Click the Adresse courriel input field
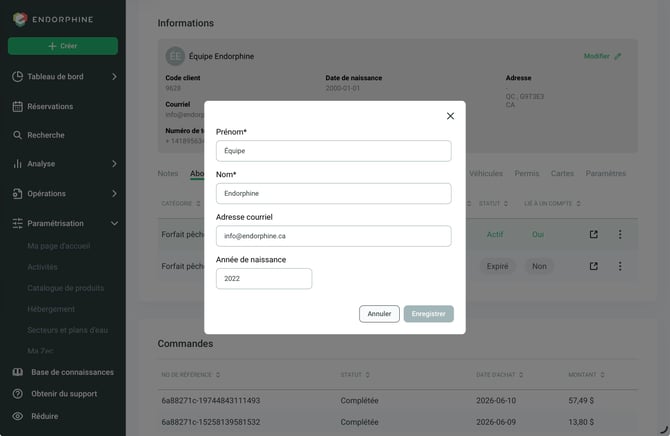 (333, 236)
